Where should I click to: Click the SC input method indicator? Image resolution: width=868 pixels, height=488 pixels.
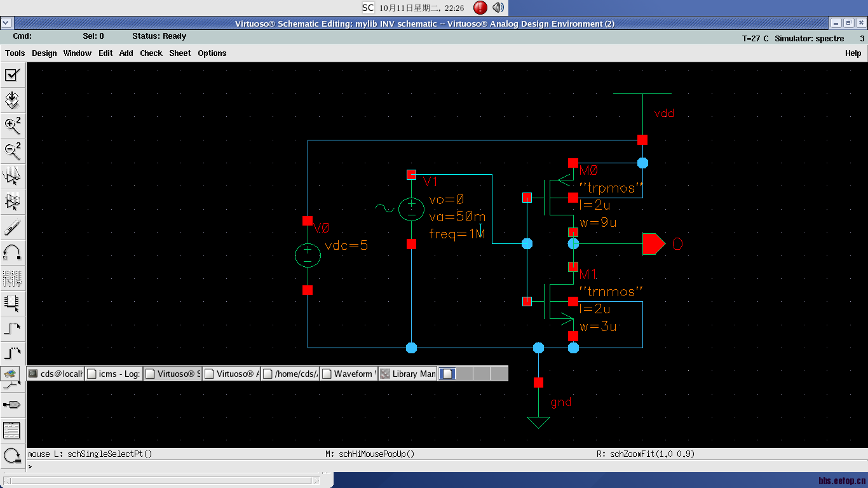(x=368, y=8)
